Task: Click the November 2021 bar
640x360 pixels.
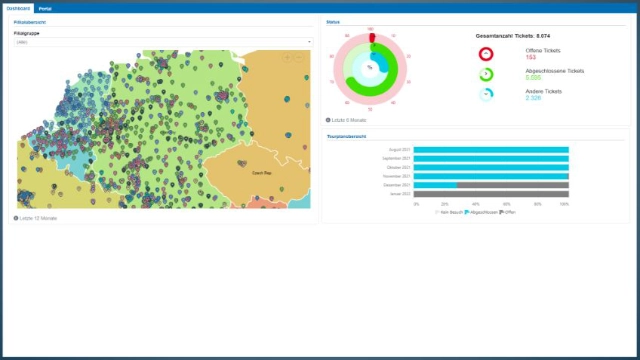Action: point(491,176)
